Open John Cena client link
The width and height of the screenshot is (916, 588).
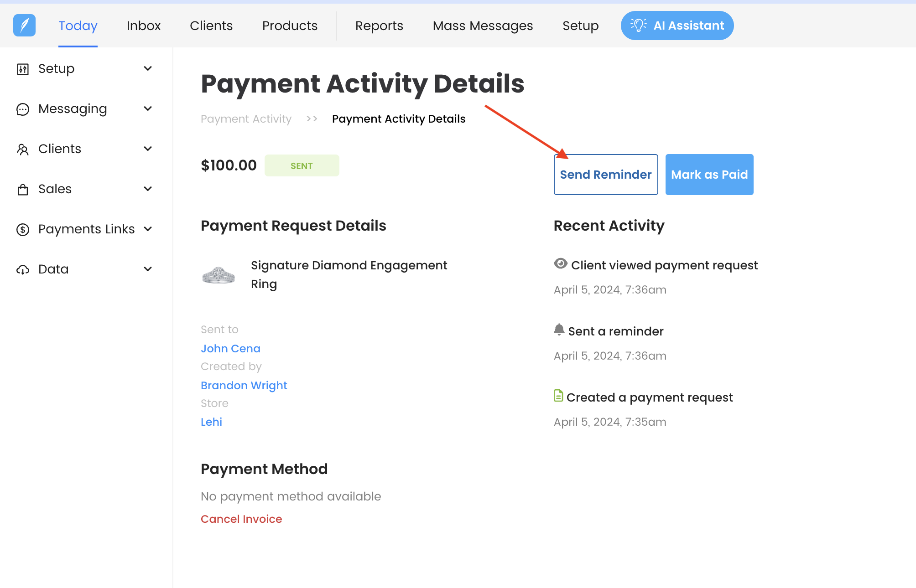pos(230,349)
